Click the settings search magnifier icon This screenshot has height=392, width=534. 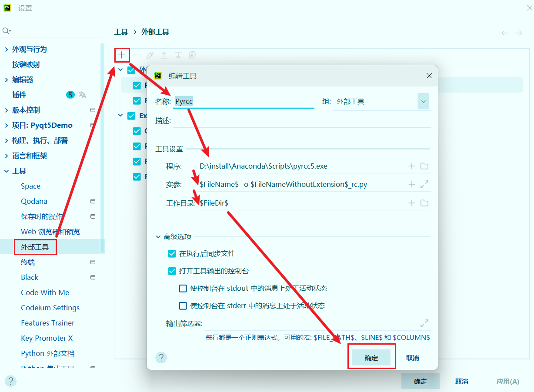[x=7, y=31]
